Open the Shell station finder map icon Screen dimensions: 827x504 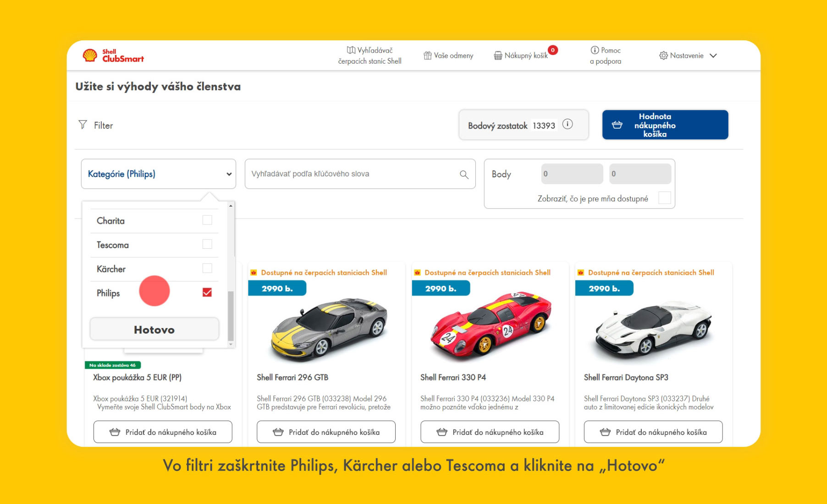351,50
